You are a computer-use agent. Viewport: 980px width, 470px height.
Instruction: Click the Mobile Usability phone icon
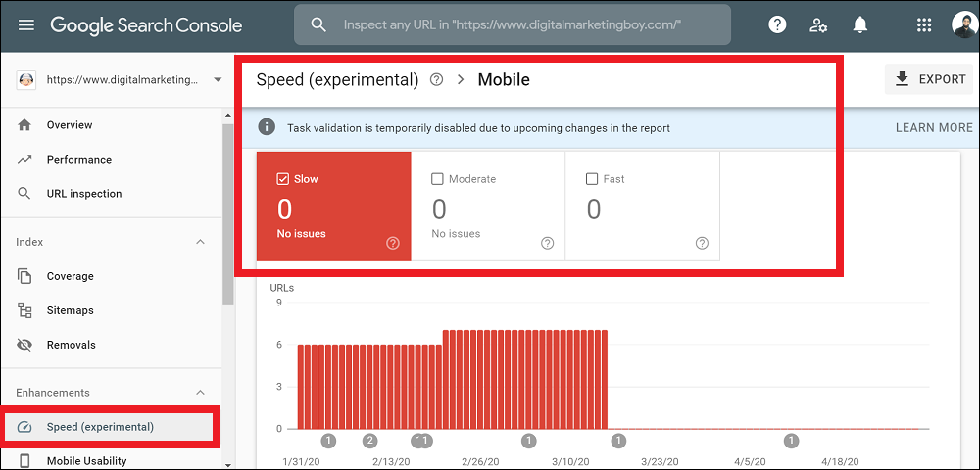pos(24,461)
